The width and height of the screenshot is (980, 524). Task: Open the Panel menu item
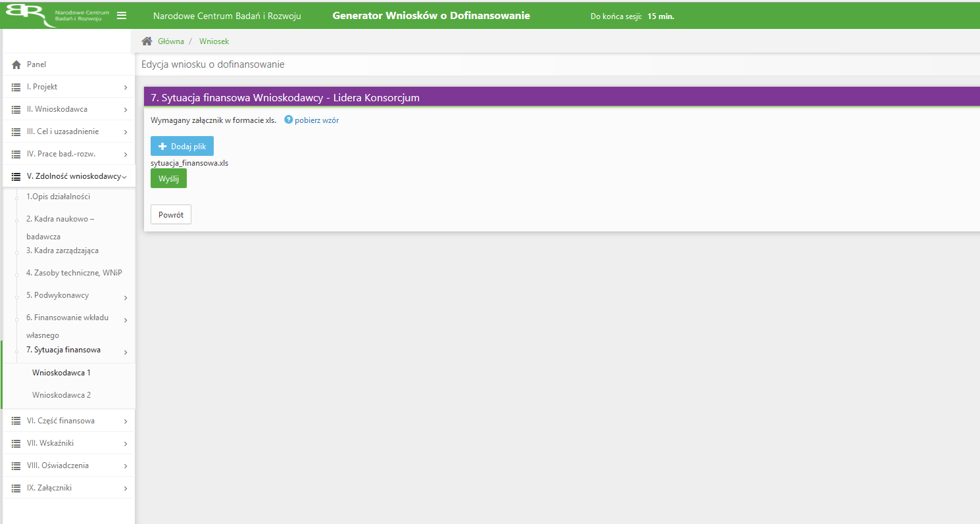pos(68,64)
